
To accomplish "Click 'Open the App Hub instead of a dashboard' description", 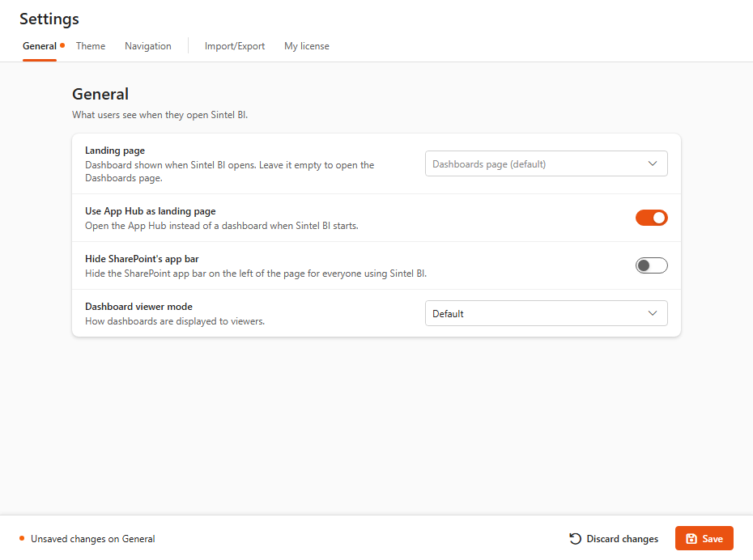I will coord(222,226).
